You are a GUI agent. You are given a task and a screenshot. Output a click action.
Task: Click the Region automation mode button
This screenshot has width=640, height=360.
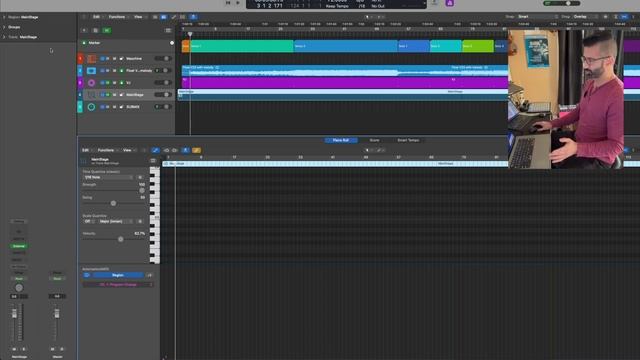(x=118, y=276)
